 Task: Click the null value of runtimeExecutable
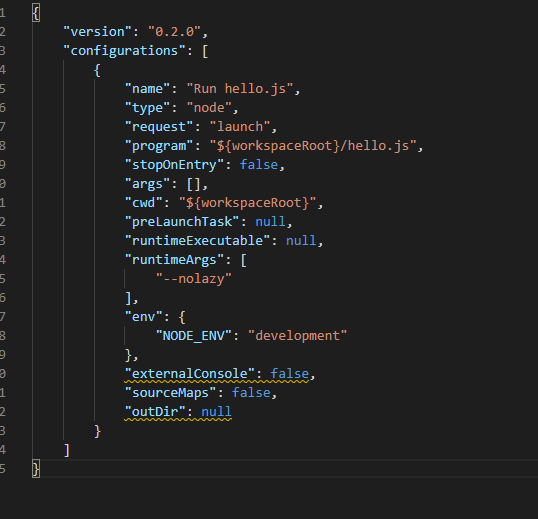[x=301, y=241]
